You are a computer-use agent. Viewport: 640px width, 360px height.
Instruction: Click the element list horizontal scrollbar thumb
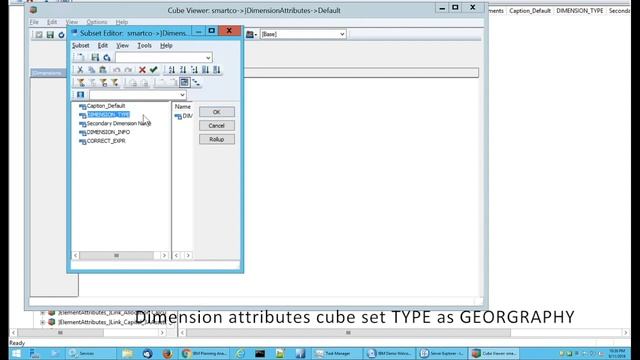116,256
